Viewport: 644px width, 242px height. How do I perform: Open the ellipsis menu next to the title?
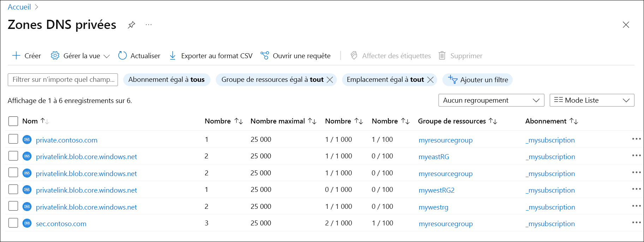149,25
